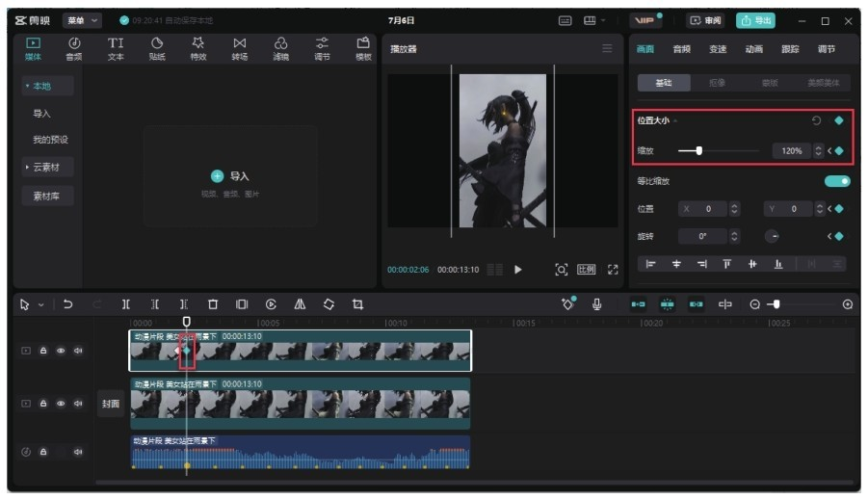Switch to the 画面 properties tab

(x=644, y=49)
